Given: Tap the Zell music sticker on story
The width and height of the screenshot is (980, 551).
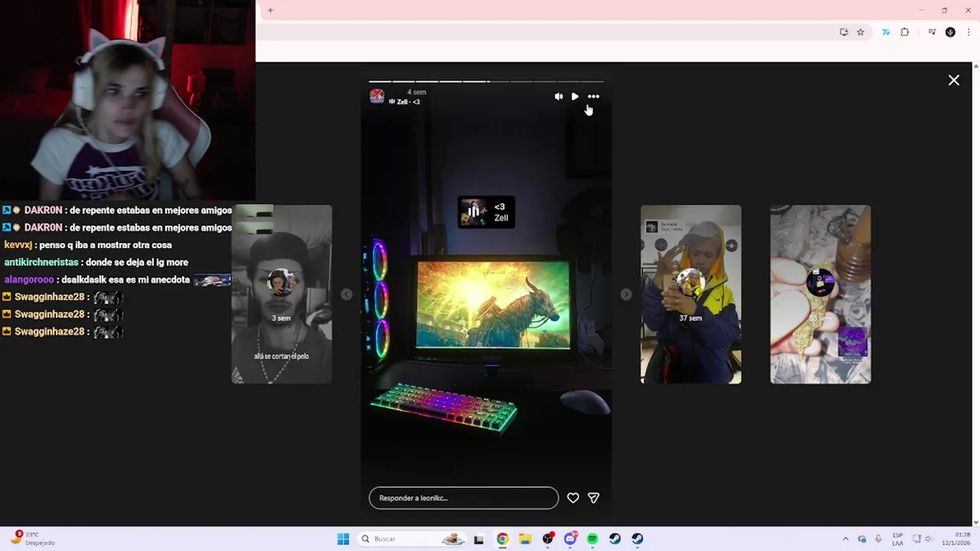Looking at the screenshot, I should (x=486, y=212).
